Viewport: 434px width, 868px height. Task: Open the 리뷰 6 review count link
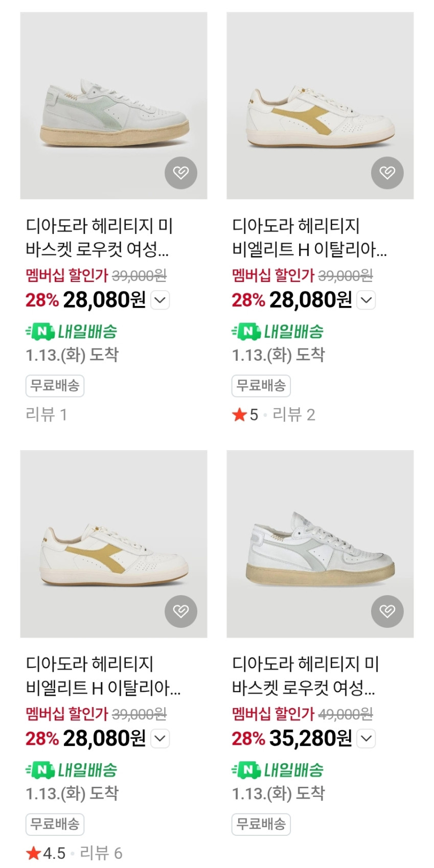click(101, 853)
